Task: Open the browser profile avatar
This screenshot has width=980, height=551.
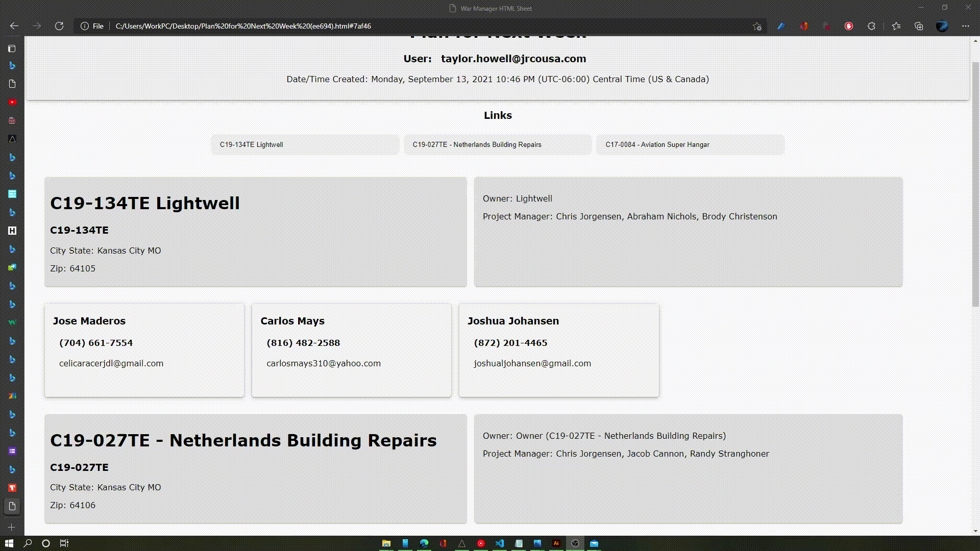Action: point(942,26)
